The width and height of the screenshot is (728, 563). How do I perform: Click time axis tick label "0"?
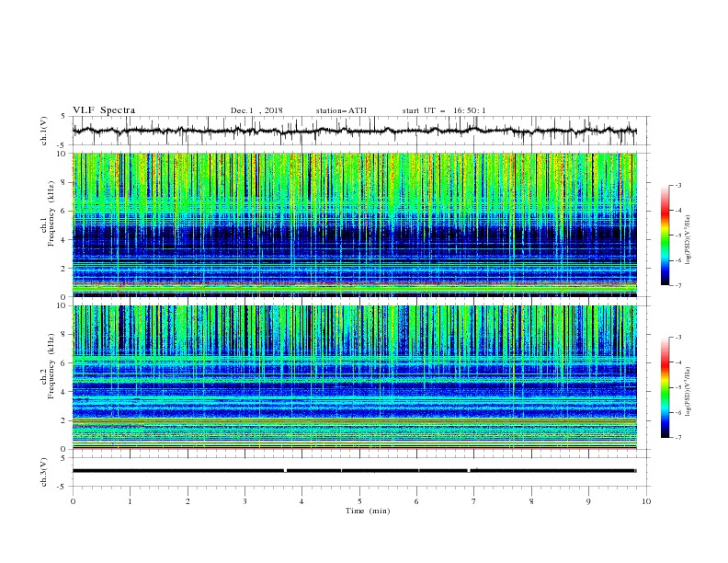point(73,501)
